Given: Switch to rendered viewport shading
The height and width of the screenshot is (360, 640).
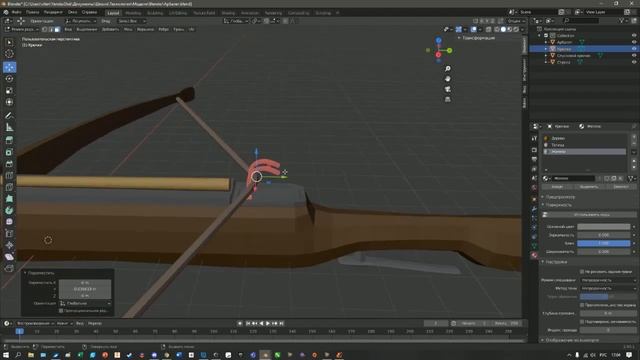Looking at the screenshot, I should coord(516,29).
